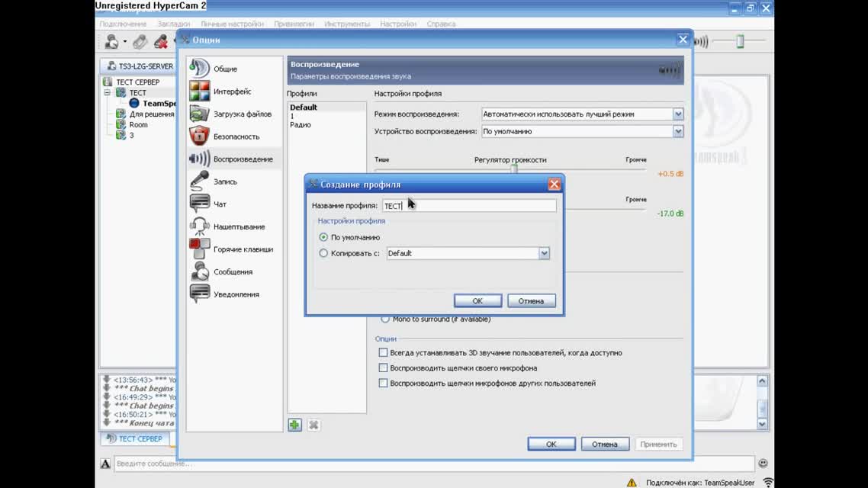Open the Копировать с Default dropdown
The width and height of the screenshot is (868, 488).
coord(544,253)
